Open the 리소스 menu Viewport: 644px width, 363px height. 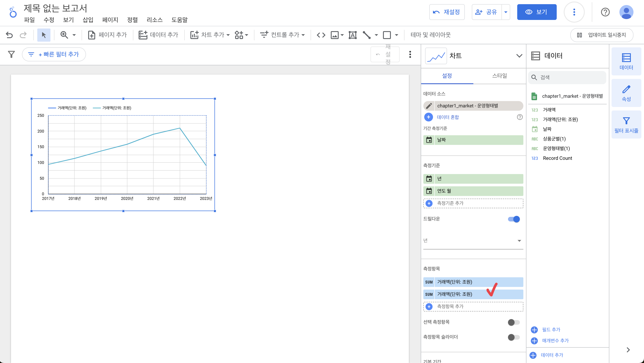tap(154, 20)
